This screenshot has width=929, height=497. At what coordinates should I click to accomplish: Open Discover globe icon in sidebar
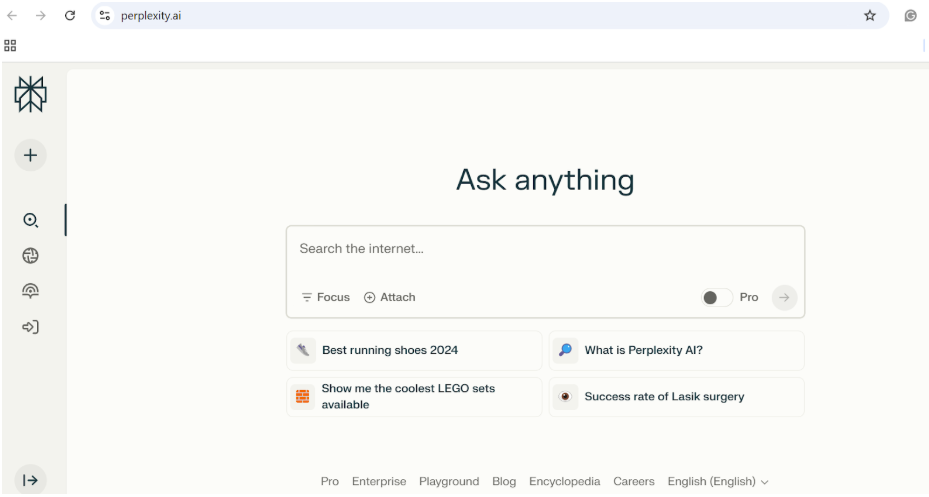tap(30, 256)
